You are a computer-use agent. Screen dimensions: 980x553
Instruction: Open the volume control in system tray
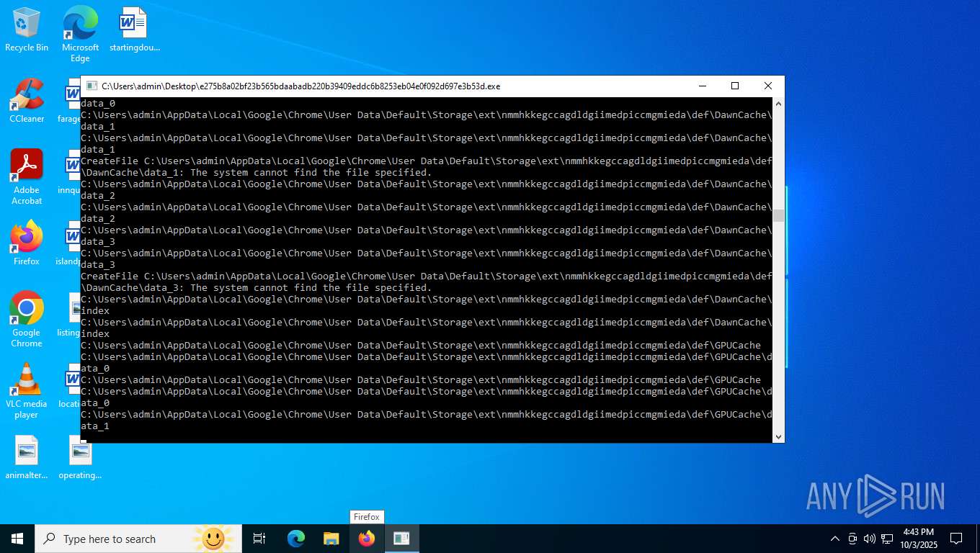coord(870,539)
